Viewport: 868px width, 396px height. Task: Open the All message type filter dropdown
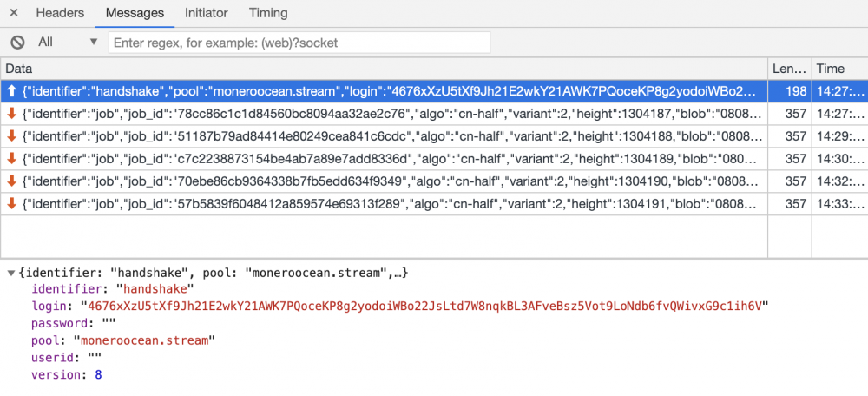[x=68, y=42]
